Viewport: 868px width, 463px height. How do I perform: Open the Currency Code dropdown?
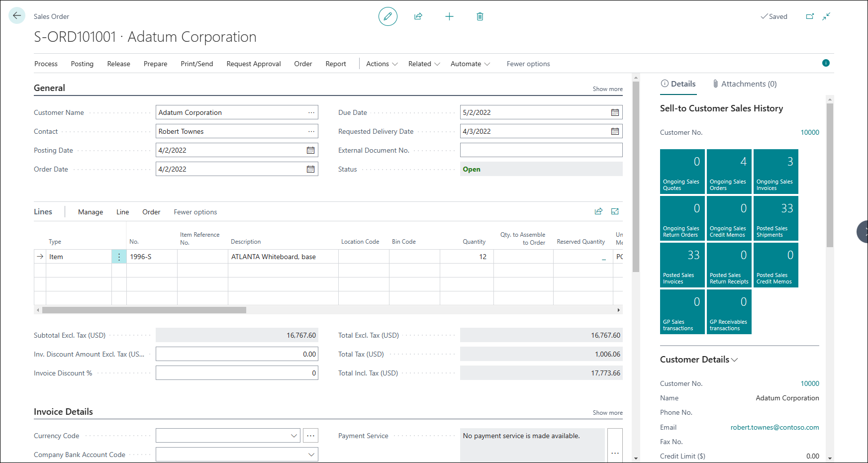294,436
